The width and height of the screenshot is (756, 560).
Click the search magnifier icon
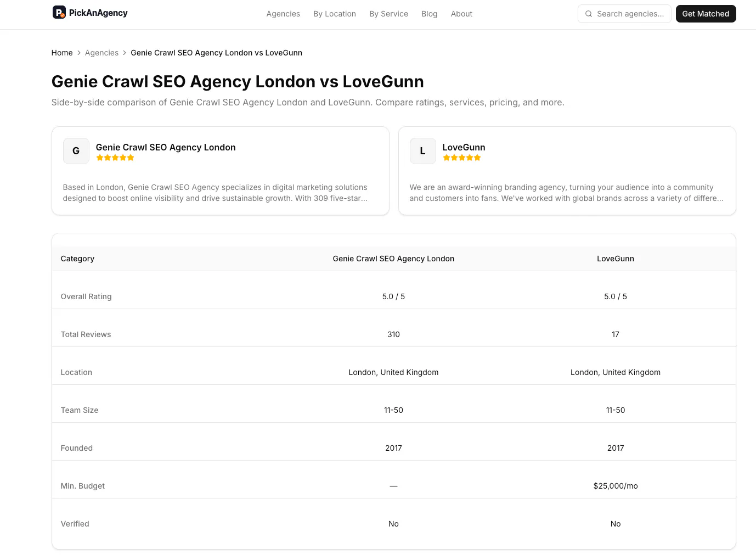[x=589, y=14]
